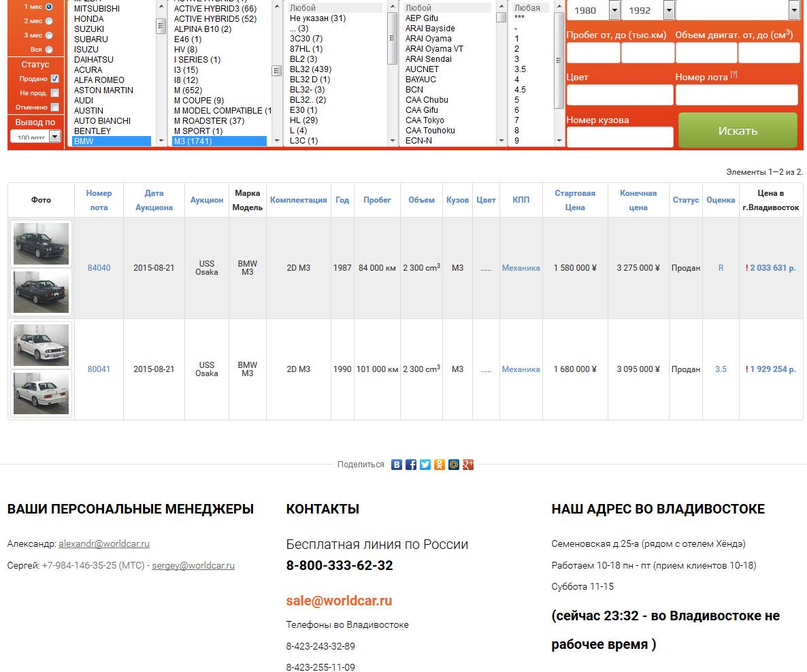Select the 1 мес radio button
Screen dimensions: 807x672
click(x=49, y=7)
